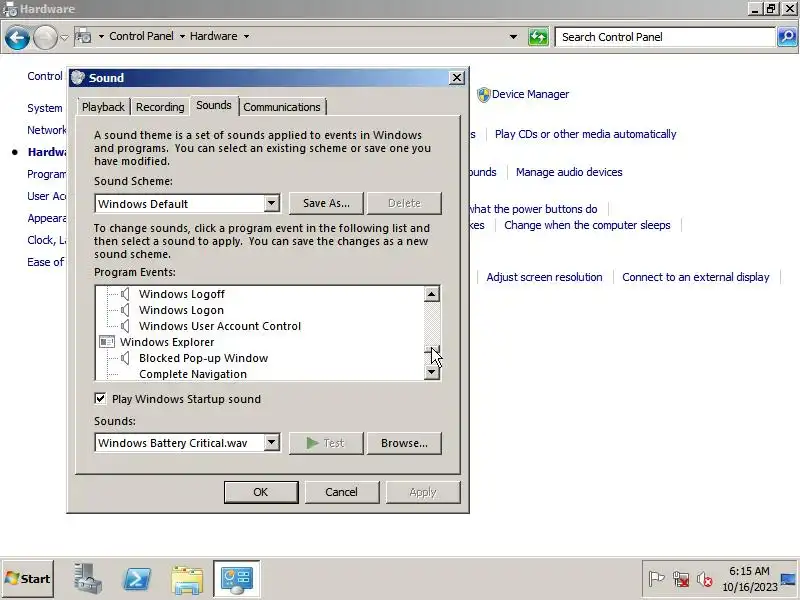
Task: Open Connect to an external display
Action: click(695, 277)
